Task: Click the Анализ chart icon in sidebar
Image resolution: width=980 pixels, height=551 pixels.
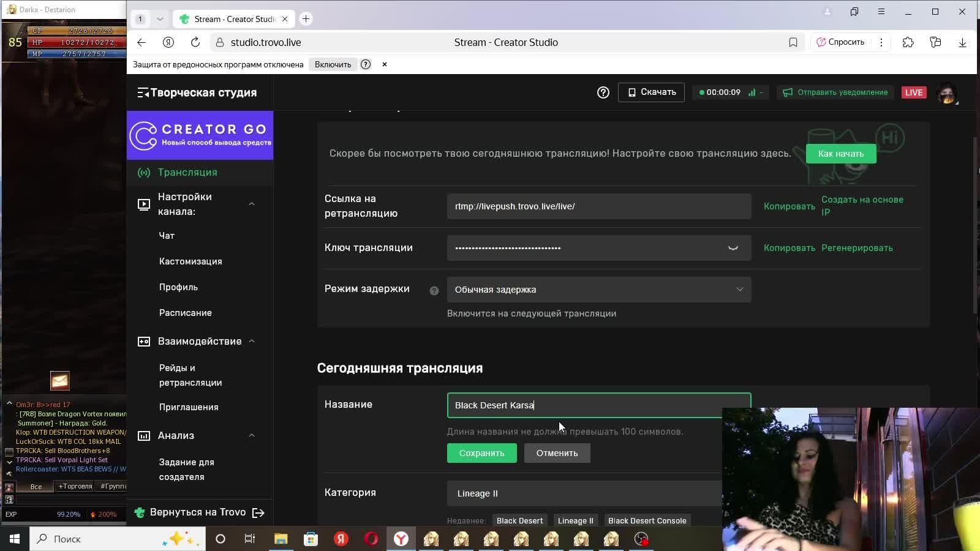Action: point(143,435)
